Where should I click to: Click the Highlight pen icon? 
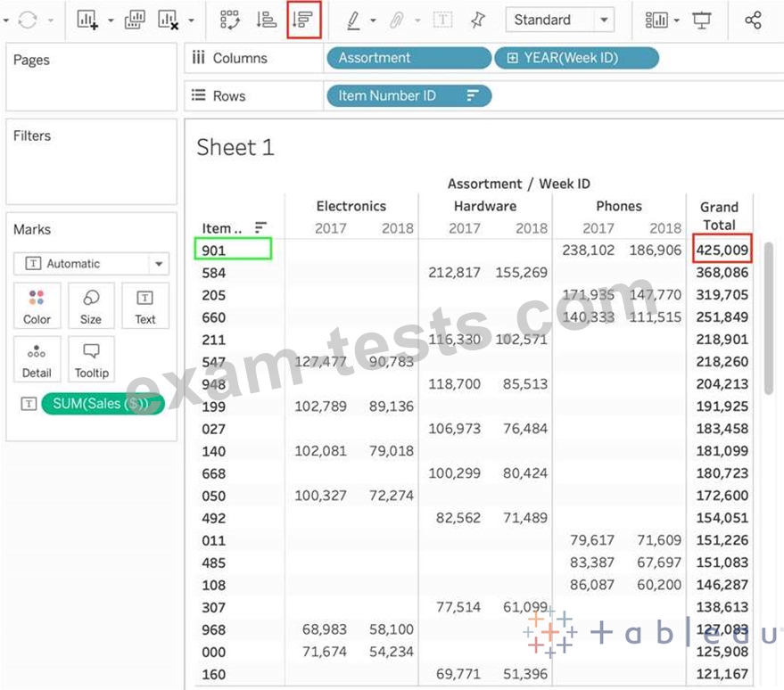(x=353, y=20)
